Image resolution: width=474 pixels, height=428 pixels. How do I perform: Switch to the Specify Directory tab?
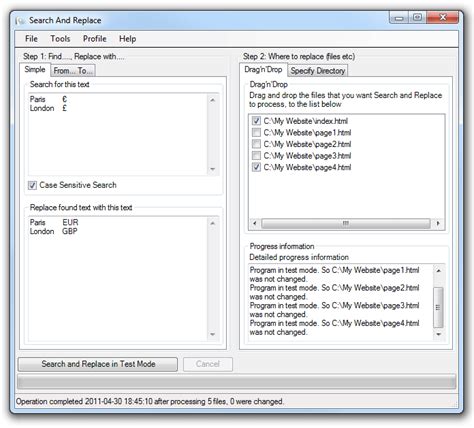[x=318, y=71]
